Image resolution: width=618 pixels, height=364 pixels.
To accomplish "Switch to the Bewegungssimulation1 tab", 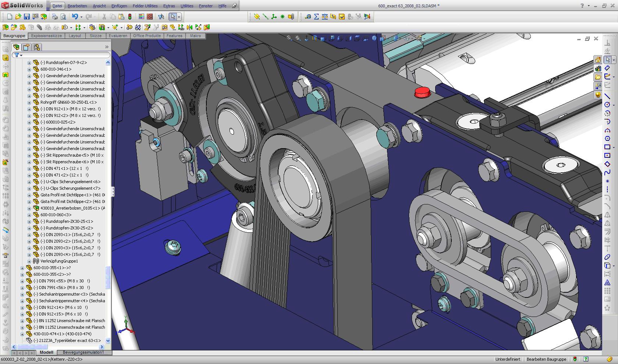I will 83,352.
